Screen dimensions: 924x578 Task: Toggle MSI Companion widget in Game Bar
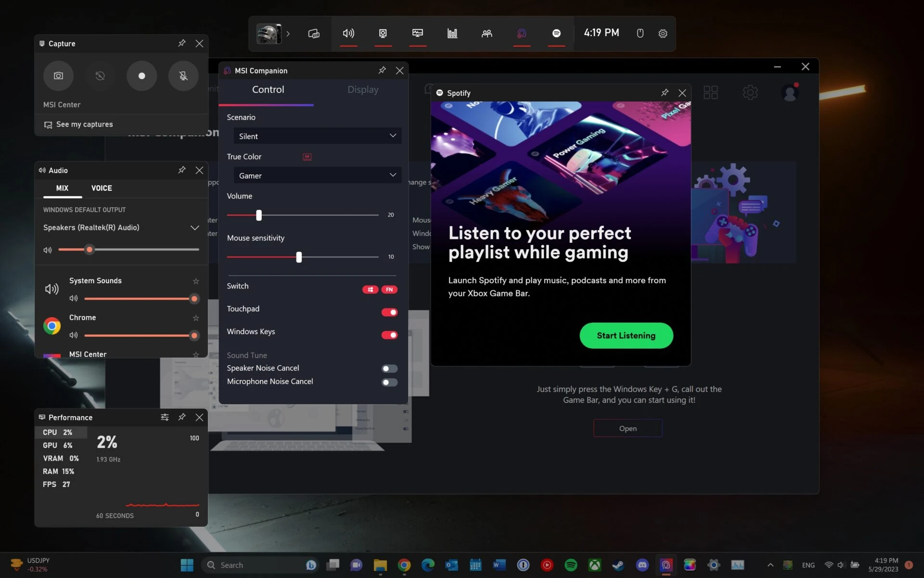tap(522, 33)
